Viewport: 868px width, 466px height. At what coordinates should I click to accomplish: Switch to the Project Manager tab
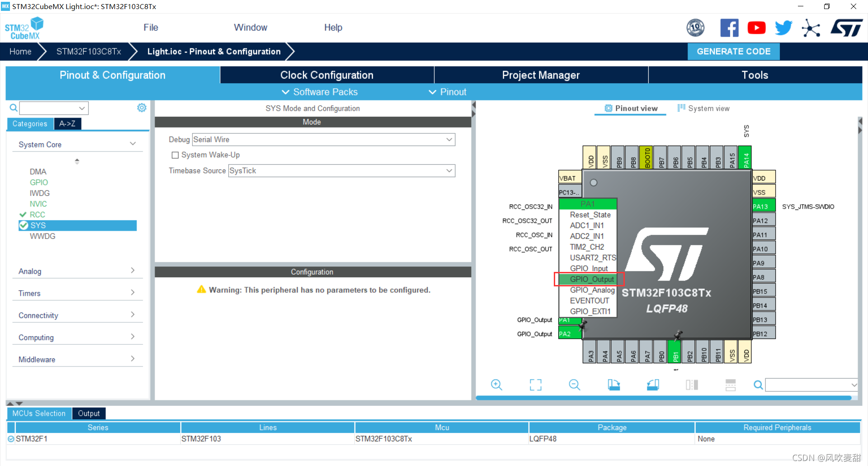541,75
